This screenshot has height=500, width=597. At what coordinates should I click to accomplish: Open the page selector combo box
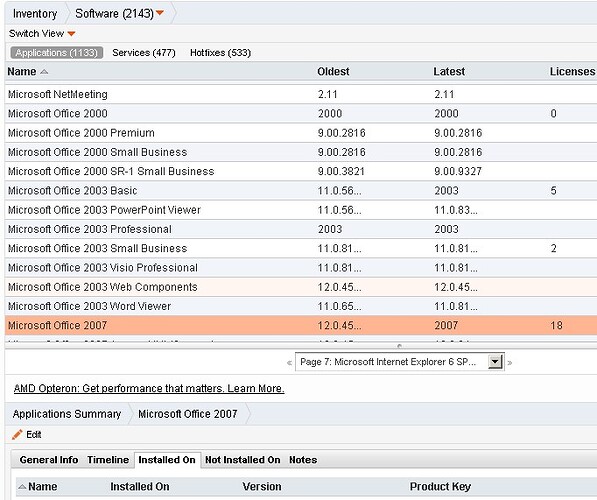(x=400, y=362)
